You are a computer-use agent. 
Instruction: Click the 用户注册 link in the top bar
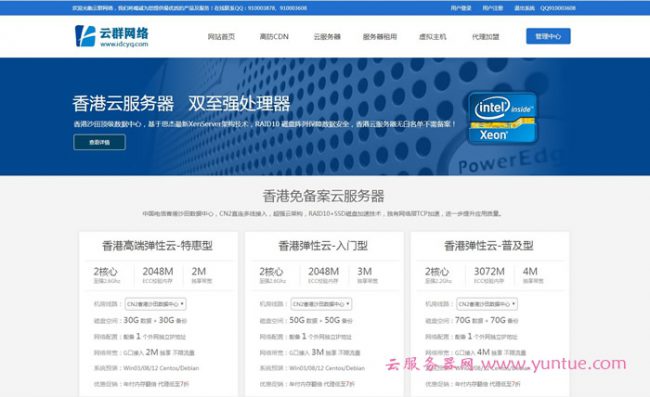point(492,8)
